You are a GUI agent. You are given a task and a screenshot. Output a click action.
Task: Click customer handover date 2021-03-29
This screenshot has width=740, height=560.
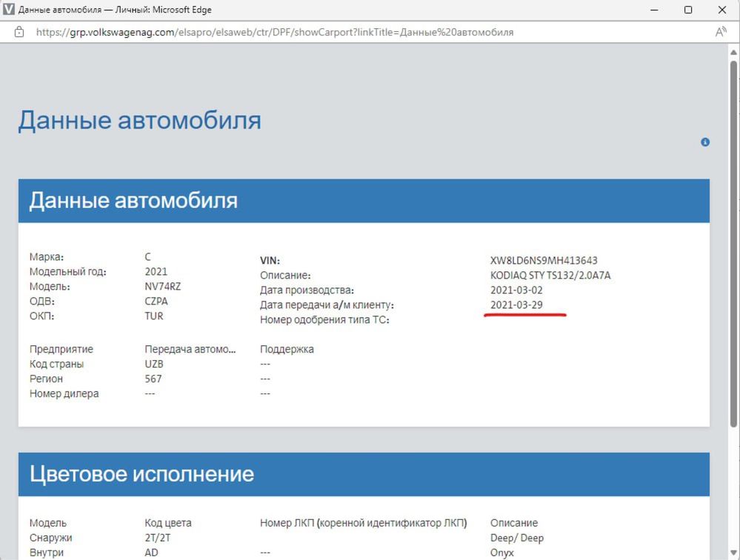click(x=516, y=304)
